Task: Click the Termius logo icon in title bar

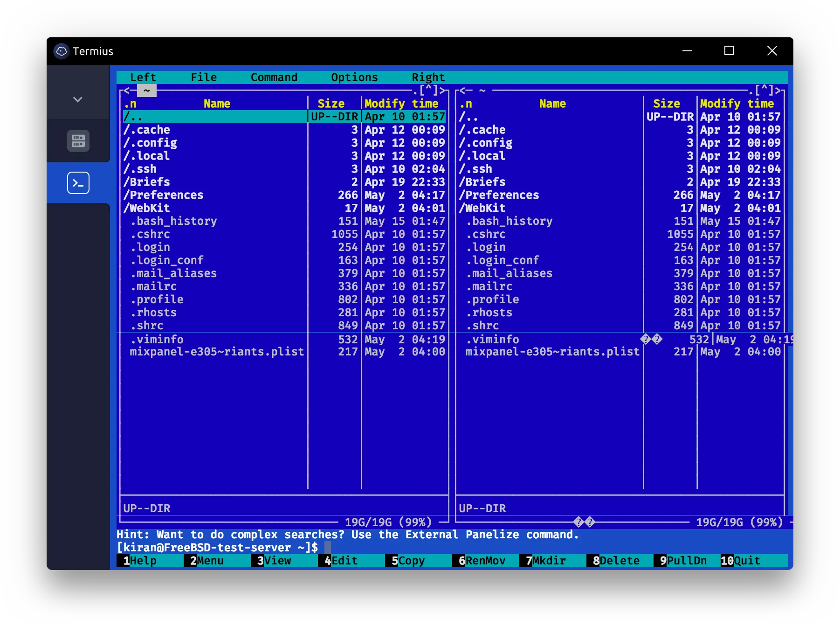Action: click(62, 51)
